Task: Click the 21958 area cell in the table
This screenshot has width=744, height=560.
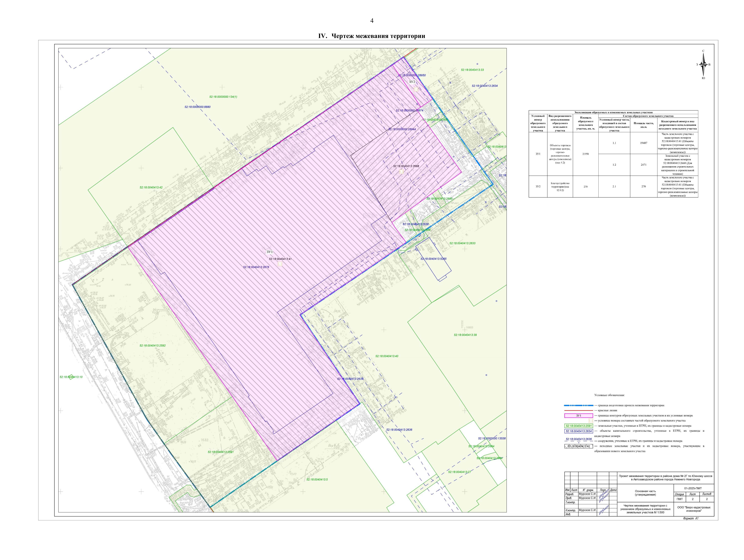Action: tap(586, 154)
